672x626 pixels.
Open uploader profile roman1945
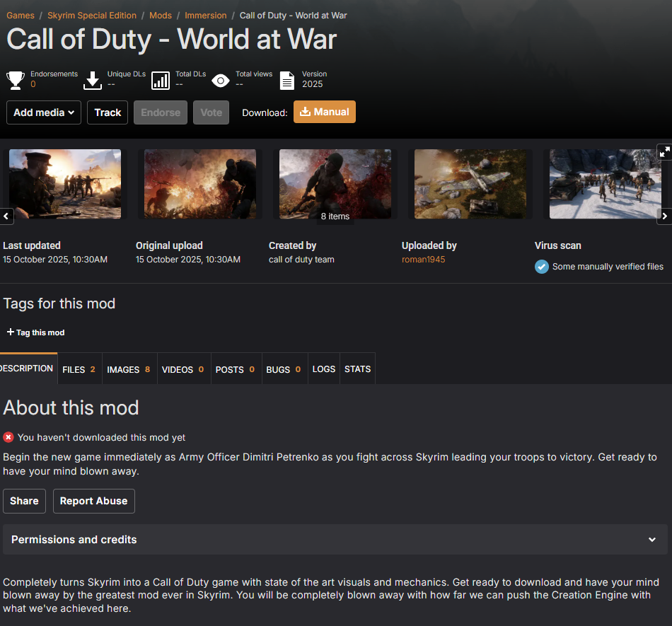pos(424,259)
